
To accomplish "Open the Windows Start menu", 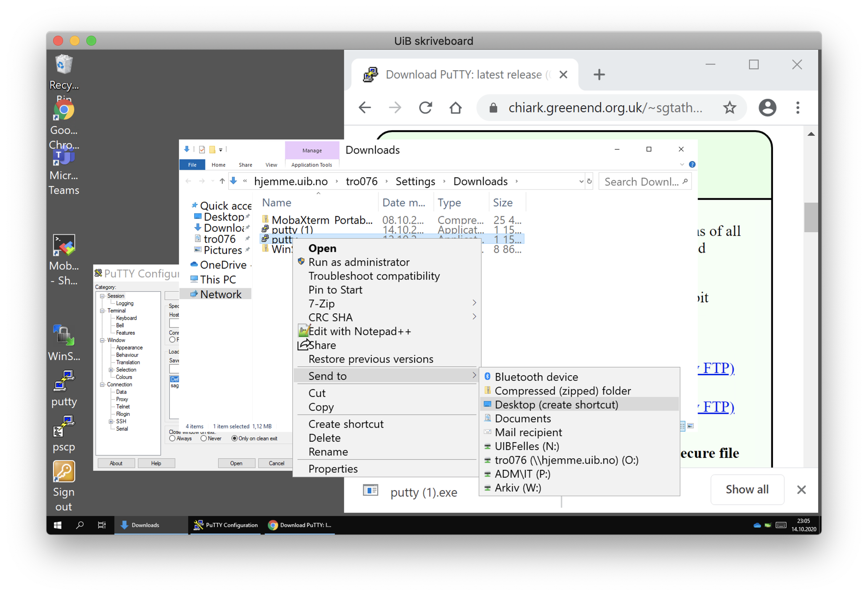I will pos(58,525).
